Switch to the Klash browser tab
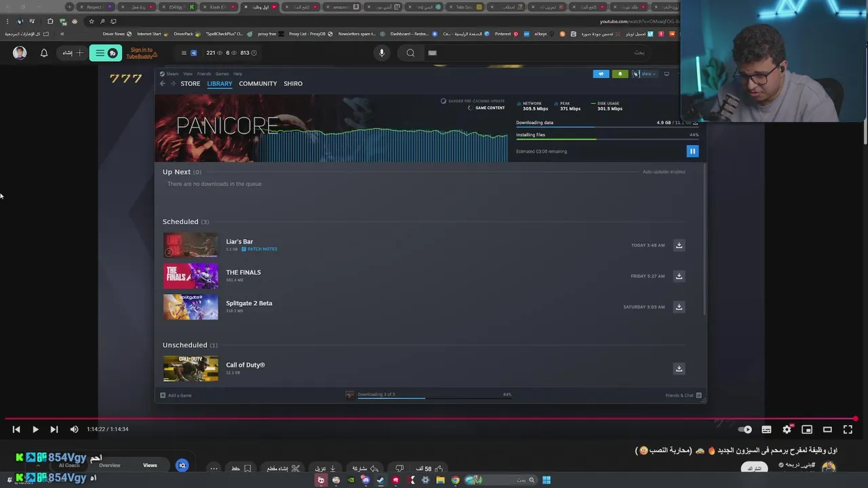The height and width of the screenshot is (488, 868). [218, 7]
